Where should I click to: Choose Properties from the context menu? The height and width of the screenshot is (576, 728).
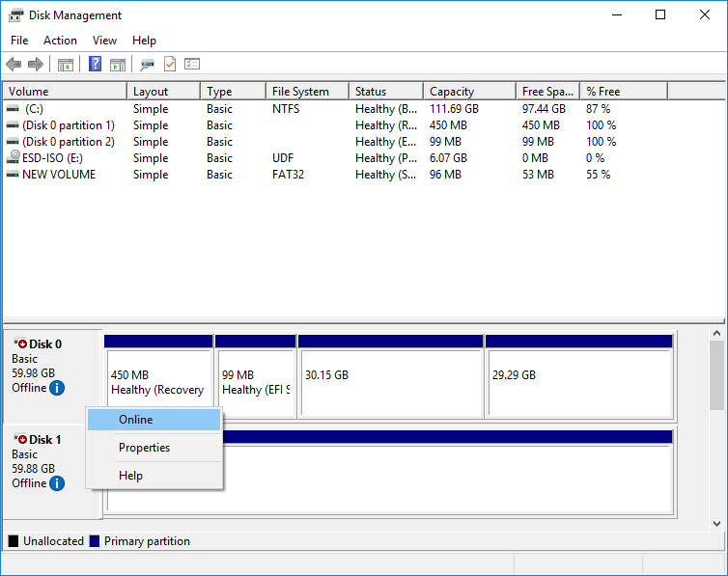[x=154, y=448]
